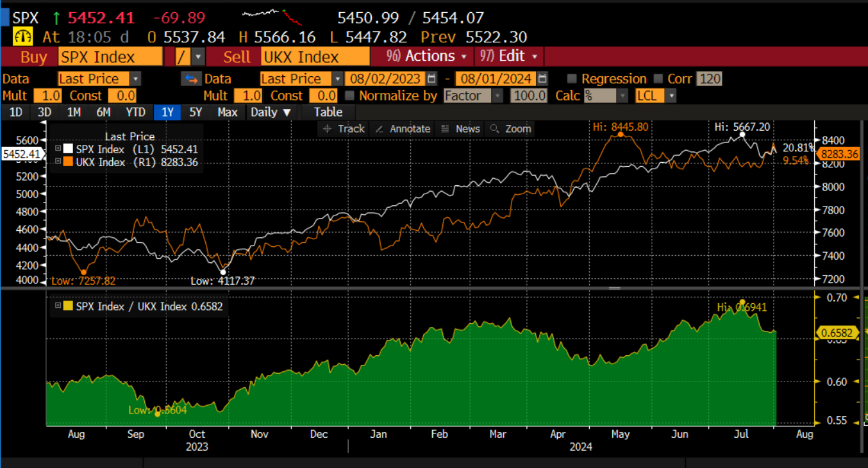The width and height of the screenshot is (868, 468).
Task: Select the active 1Y range tab
Action: point(167,112)
